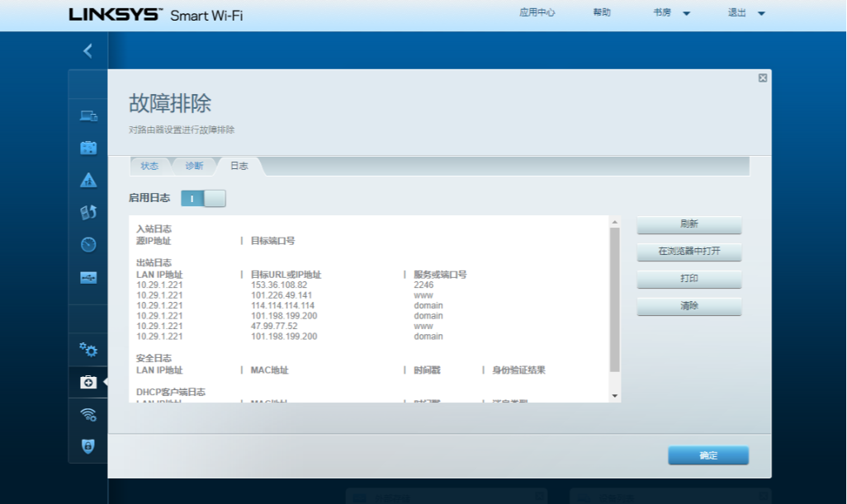Open the connectivity gears icon
The height and width of the screenshot is (504, 847).
click(88, 350)
